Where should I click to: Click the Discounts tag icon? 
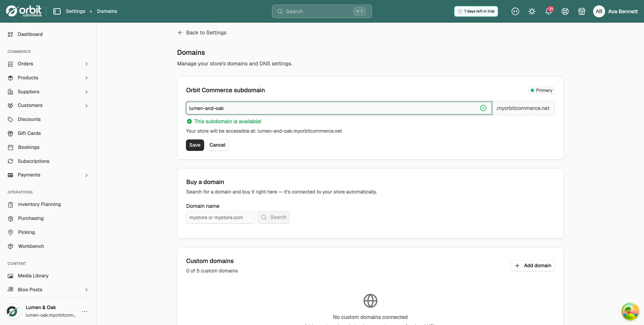(10, 119)
